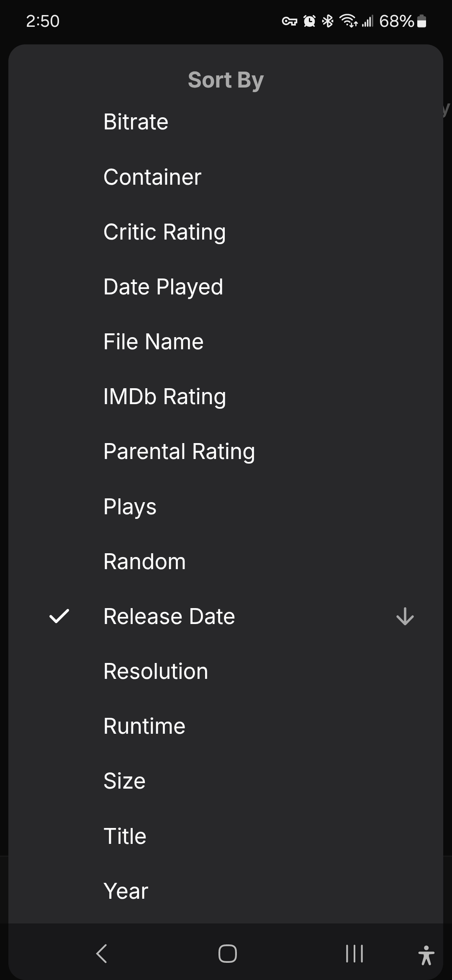Sort items by Runtime

(x=144, y=726)
